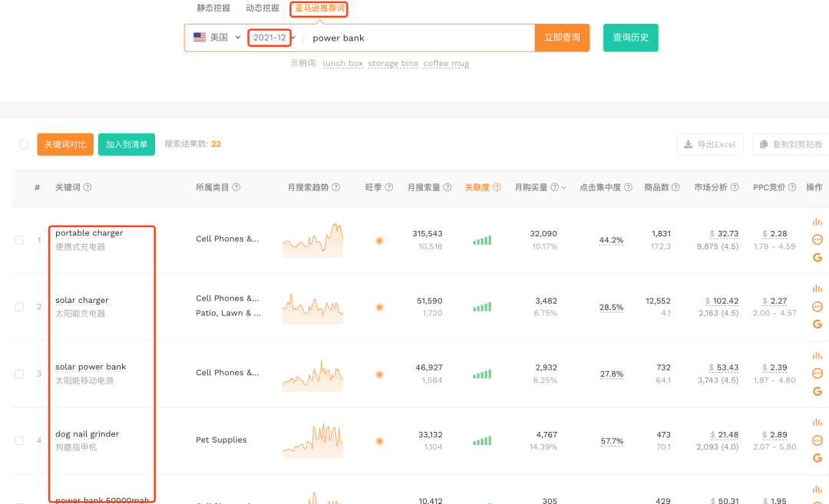Viewport: 829px width, 504px height.
Task: Check the checkbox beside dog nail grinder
Action: (19, 441)
